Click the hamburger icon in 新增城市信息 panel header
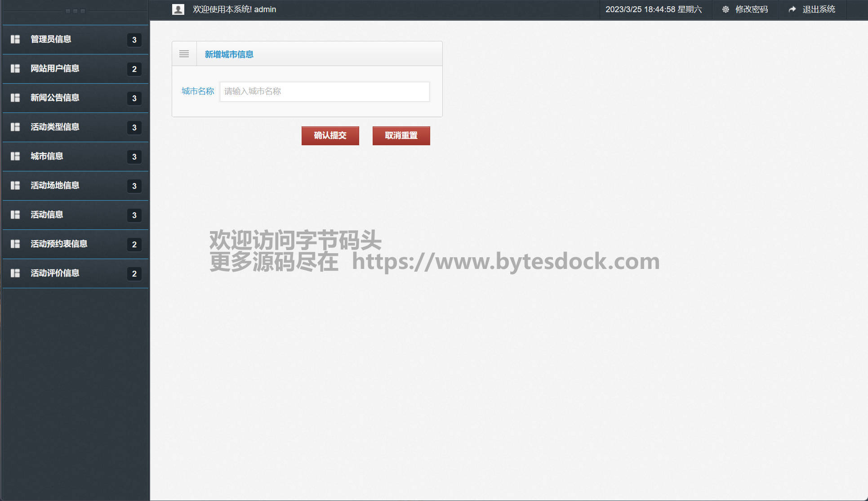Screen dimensions: 868x501 184,54
